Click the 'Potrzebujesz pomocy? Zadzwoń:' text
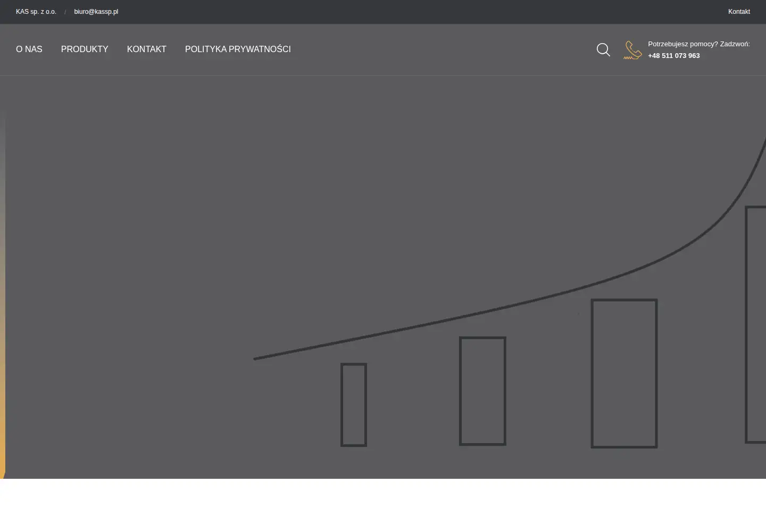The height and width of the screenshot is (532, 766). 699,44
